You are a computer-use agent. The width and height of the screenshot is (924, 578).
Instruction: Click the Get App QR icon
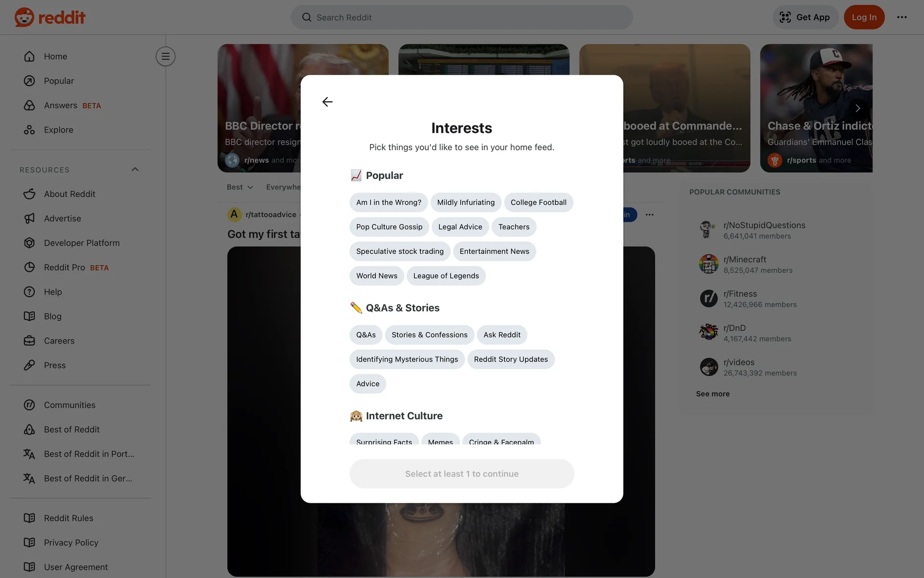coord(785,17)
